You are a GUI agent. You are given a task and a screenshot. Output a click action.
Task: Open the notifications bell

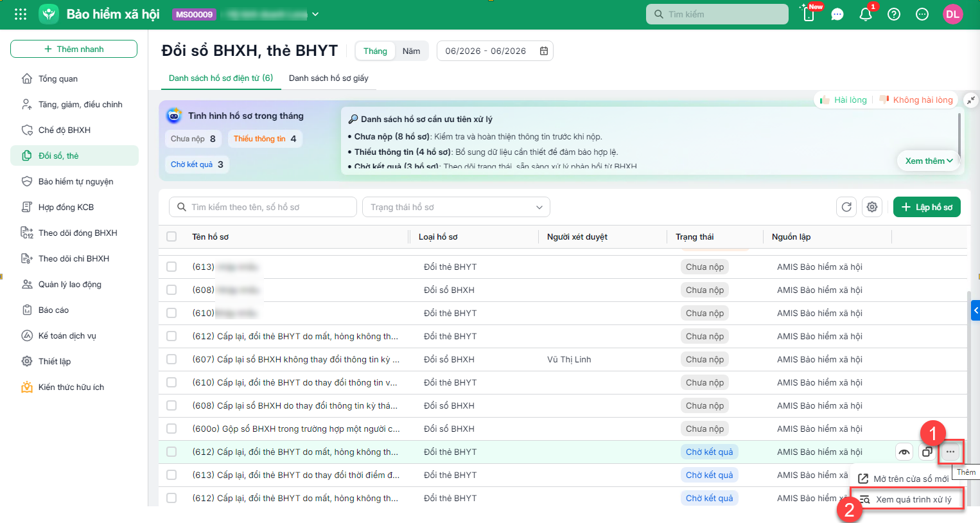(x=866, y=14)
